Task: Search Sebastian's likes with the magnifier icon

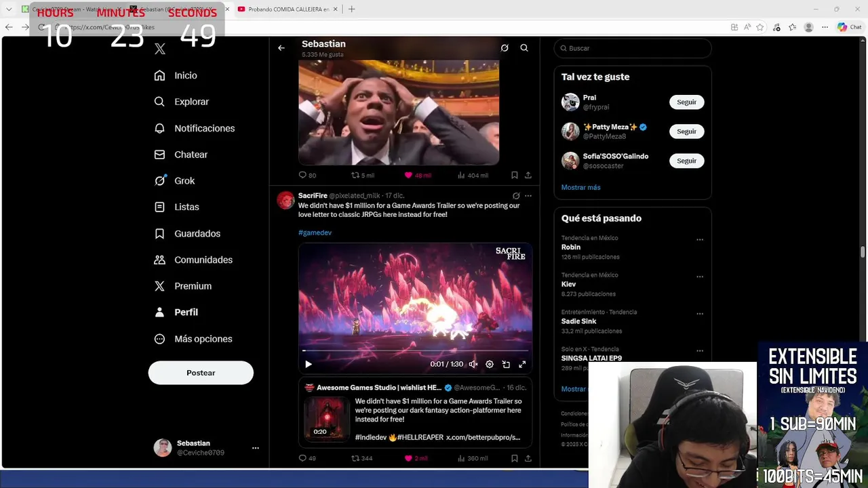Action: (524, 48)
